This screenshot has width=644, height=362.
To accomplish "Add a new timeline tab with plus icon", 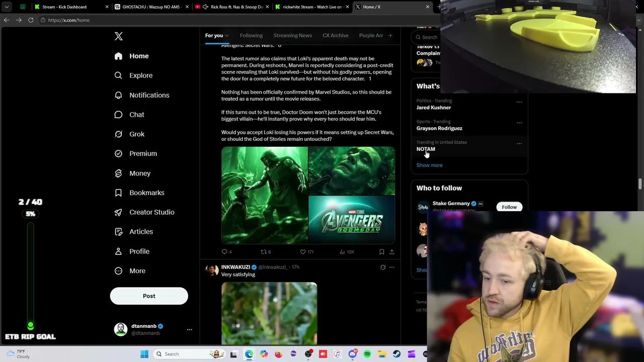I will [390, 36].
